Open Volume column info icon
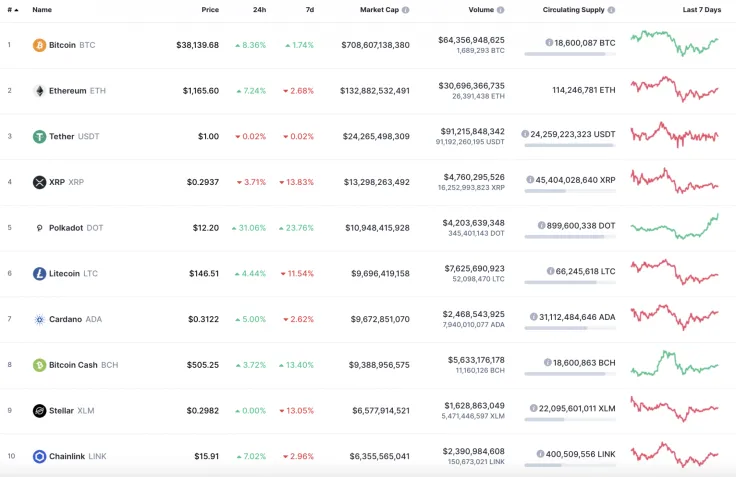736x477 pixels. tap(500, 10)
